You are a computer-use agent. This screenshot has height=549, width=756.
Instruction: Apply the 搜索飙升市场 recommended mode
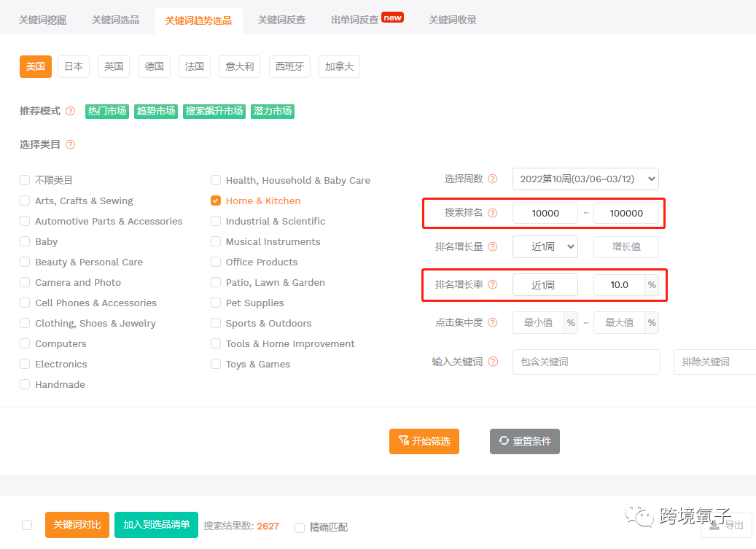tap(214, 112)
